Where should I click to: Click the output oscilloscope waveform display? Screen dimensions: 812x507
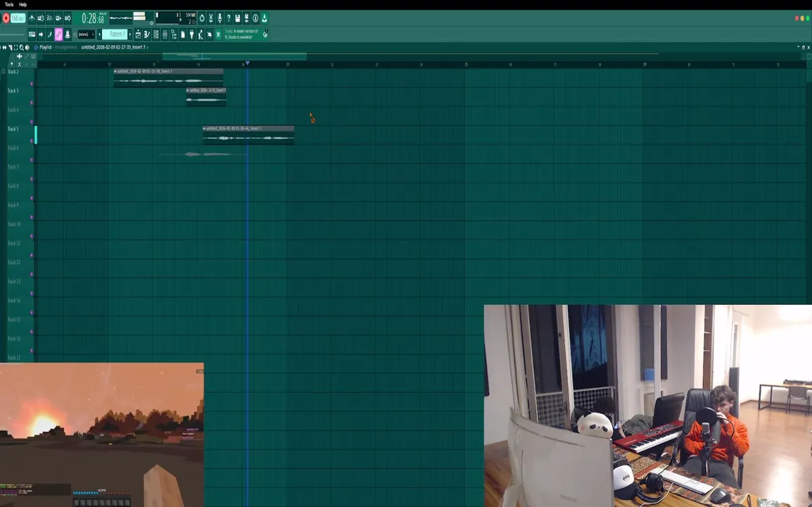(120, 18)
